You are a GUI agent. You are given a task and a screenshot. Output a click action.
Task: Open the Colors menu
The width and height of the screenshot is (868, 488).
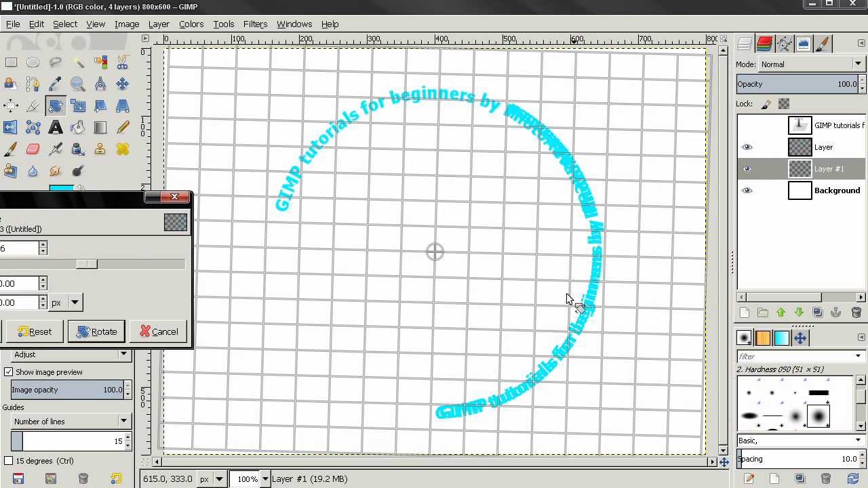[x=191, y=24]
